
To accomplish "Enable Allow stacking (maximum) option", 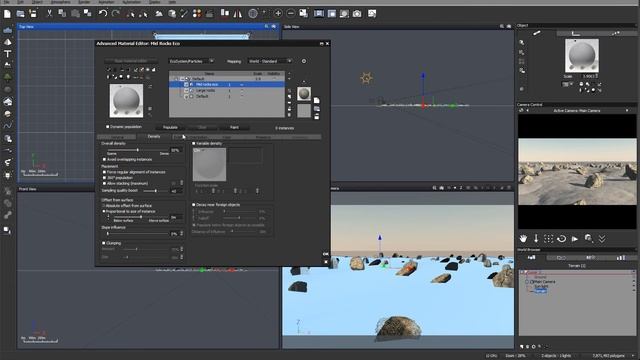I will (x=104, y=184).
